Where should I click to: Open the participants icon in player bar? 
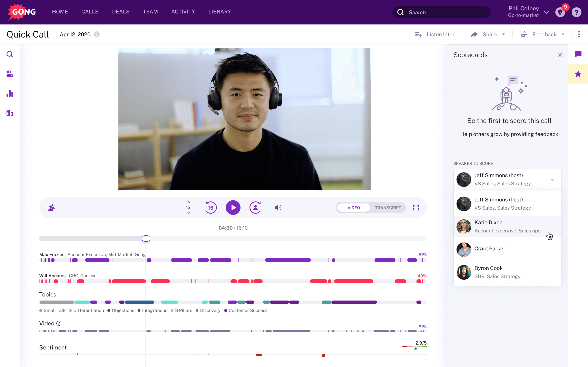51,208
